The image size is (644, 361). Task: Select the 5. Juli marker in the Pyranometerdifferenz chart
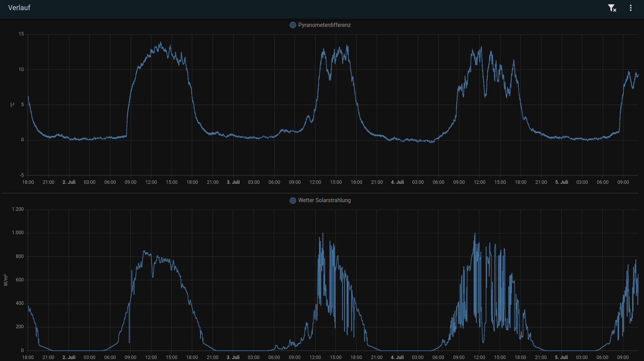[562, 182]
